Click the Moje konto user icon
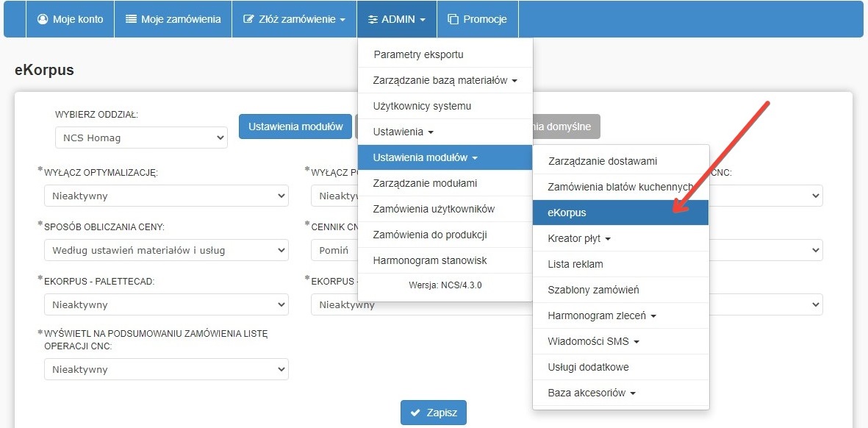The height and width of the screenshot is (428, 868). click(43, 19)
